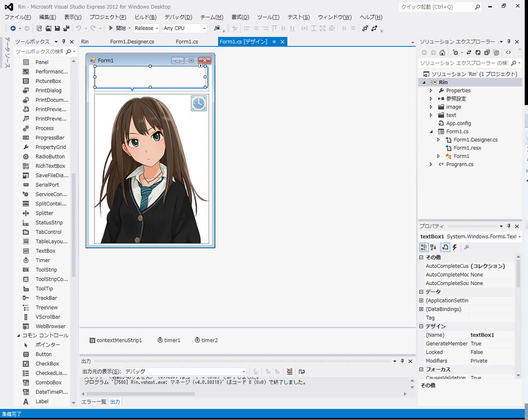Click the Start debugging play button

(x=111, y=28)
